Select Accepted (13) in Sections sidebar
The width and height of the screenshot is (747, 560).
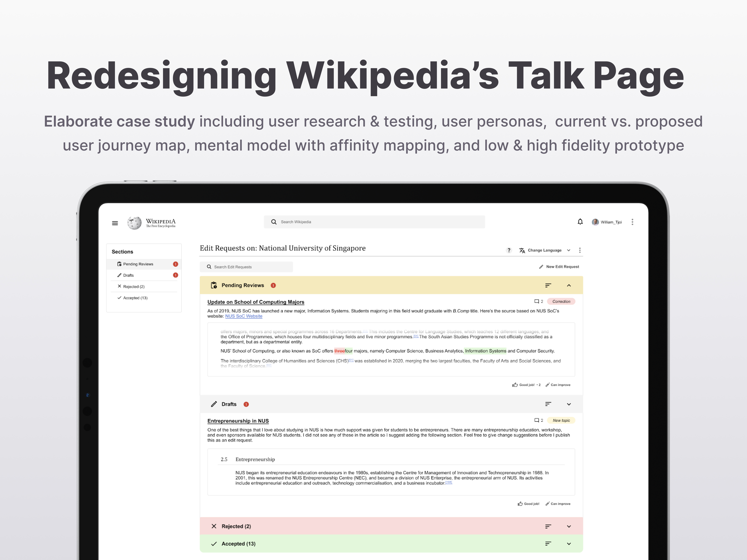click(135, 298)
